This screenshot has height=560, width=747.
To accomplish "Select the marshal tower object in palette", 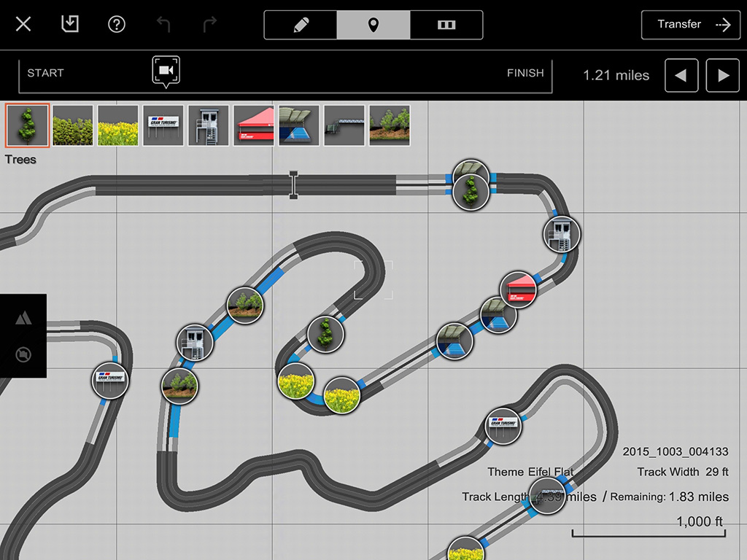I will point(209,125).
